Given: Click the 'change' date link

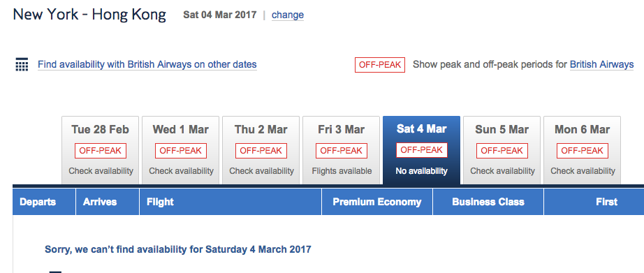Looking at the screenshot, I should [288, 15].
